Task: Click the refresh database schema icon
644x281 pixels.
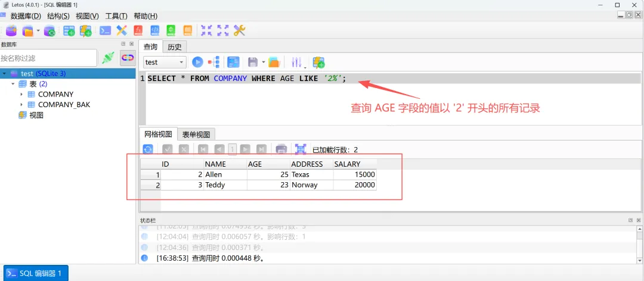Action: pos(49,30)
